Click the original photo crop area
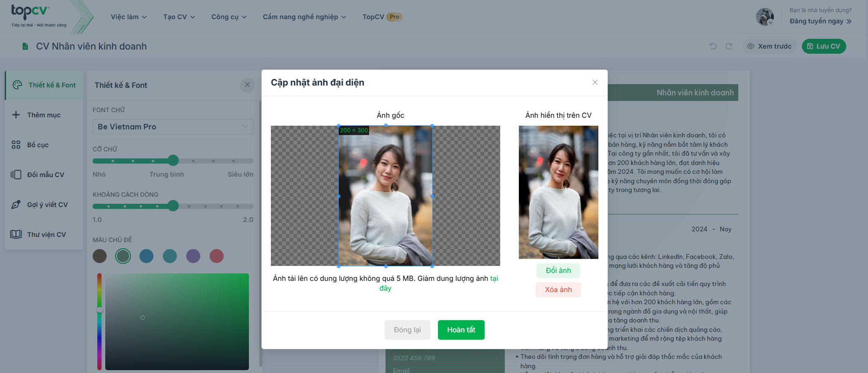868x373 pixels. click(x=385, y=196)
